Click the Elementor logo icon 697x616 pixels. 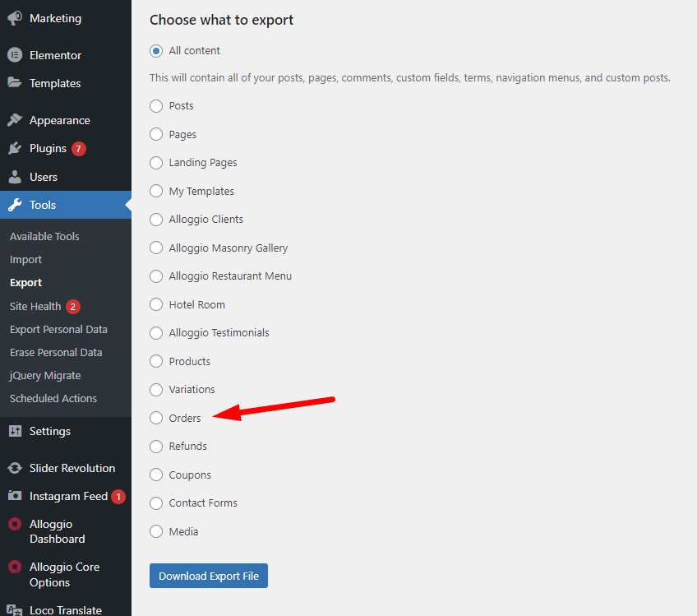click(x=15, y=55)
